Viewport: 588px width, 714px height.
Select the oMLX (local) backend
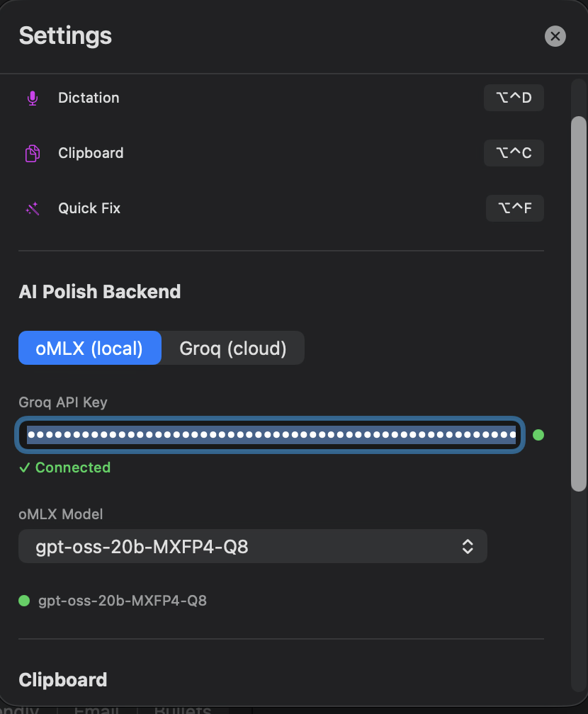(x=90, y=348)
